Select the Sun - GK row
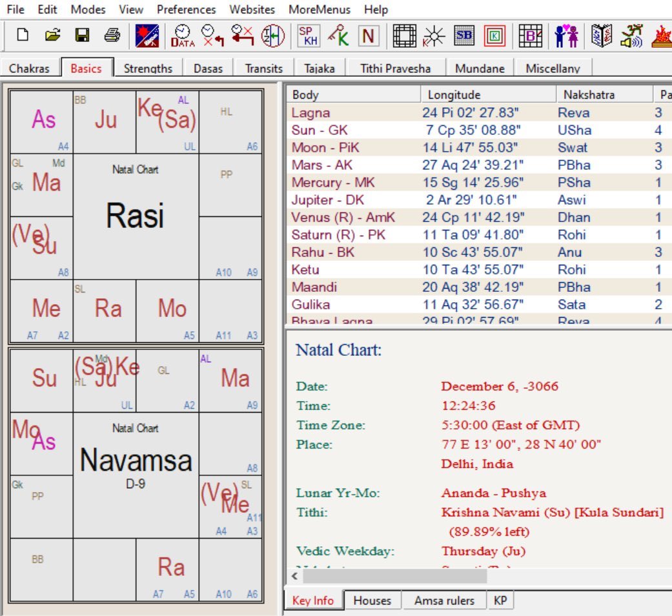The height and width of the screenshot is (616, 672). coord(479,130)
